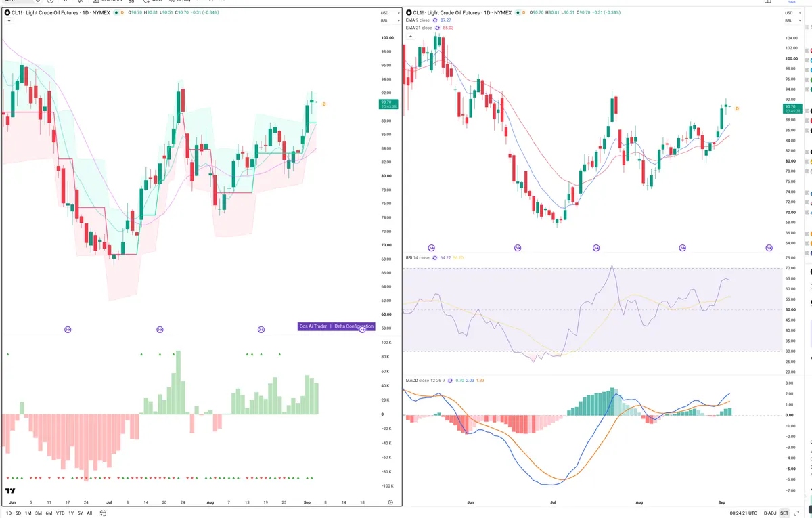Click the RSI 14 close legend label
Image resolution: width=812 pixels, height=518 pixels.
pos(418,257)
